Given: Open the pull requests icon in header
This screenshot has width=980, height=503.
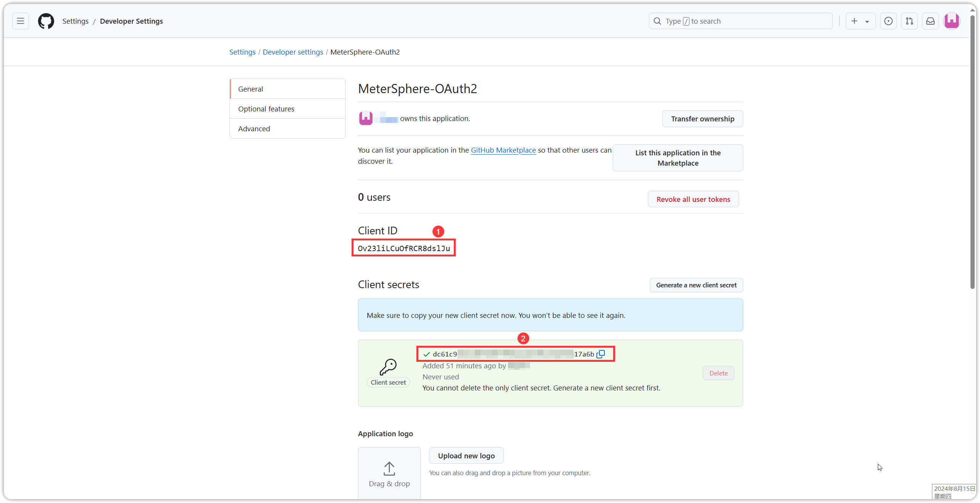Looking at the screenshot, I should (x=909, y=21).
